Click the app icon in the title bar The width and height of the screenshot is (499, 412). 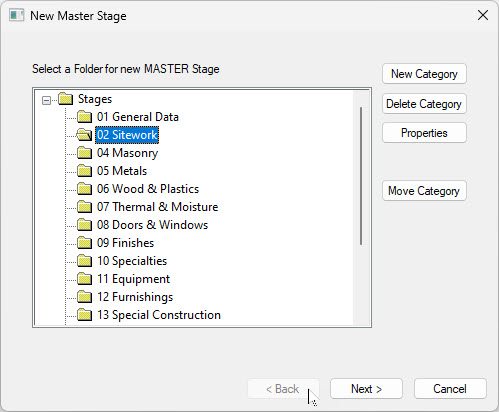point(17,15)
